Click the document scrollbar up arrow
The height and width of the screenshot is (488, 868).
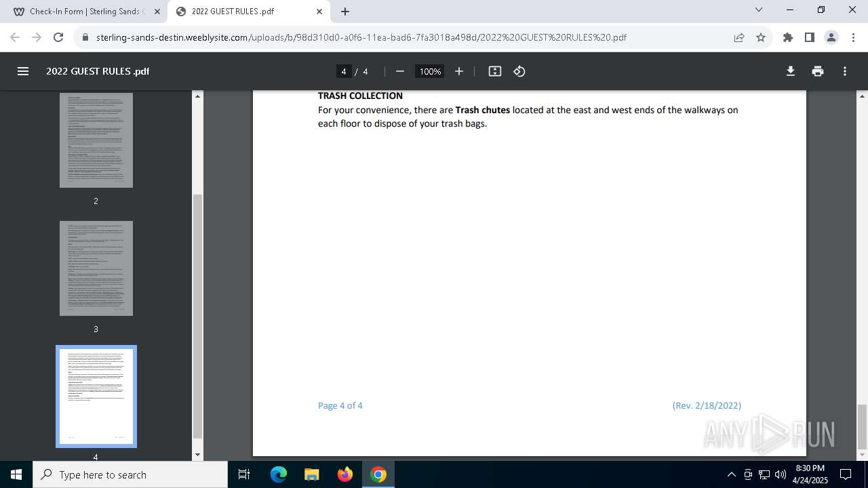click(x=863, y=96)
